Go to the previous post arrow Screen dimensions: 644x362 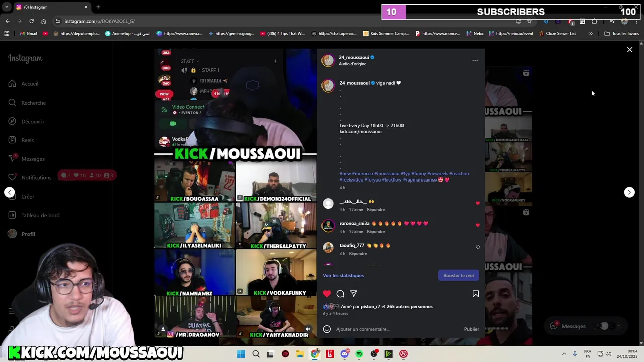pyautogui.click(x=10, y=192)
